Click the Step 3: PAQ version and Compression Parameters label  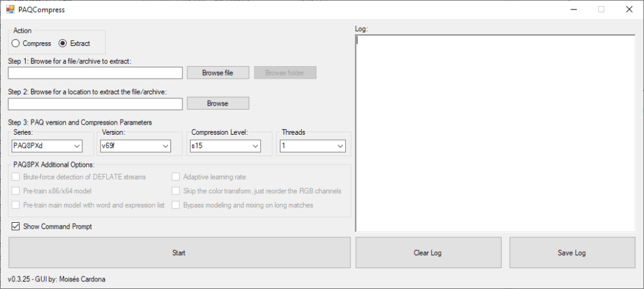[x=80, y=123]
